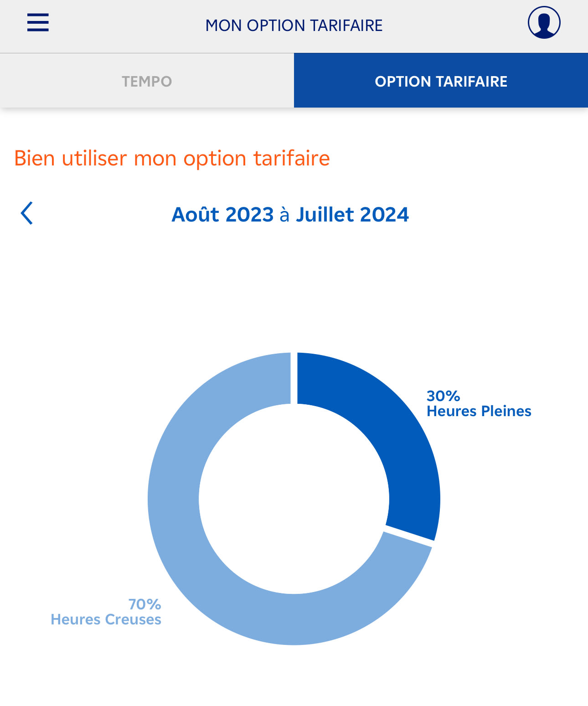Tap the "Heures Pleines" chart label

pyautogui.click(x=479, y=411)
